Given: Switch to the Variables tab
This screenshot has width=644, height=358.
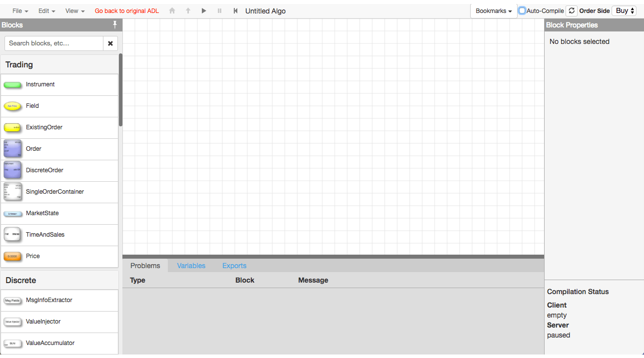Looking at the screenshot, I should pos(191,266).
